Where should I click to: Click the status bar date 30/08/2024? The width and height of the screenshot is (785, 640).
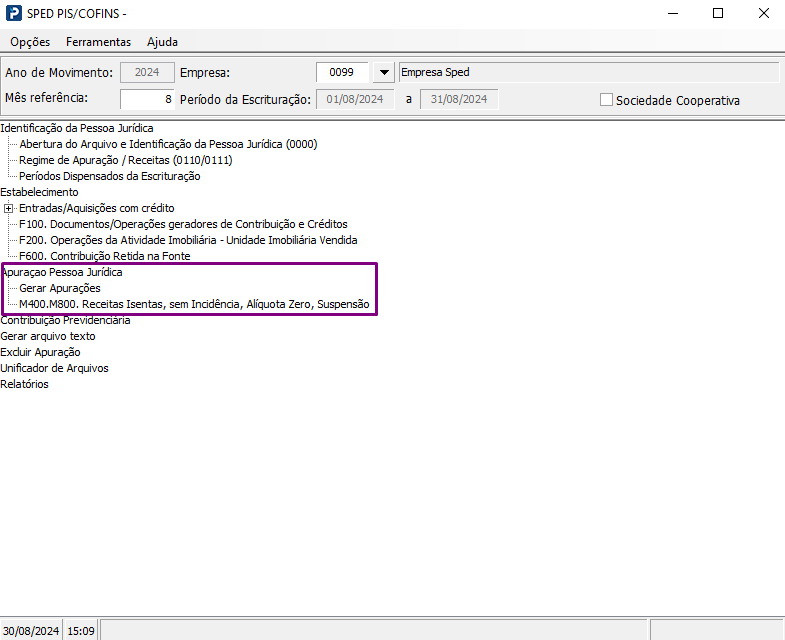click(31, 631)
